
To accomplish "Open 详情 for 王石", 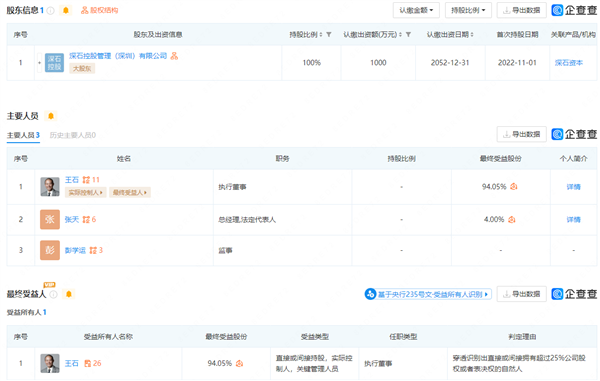I will click(x=573, y=187).
